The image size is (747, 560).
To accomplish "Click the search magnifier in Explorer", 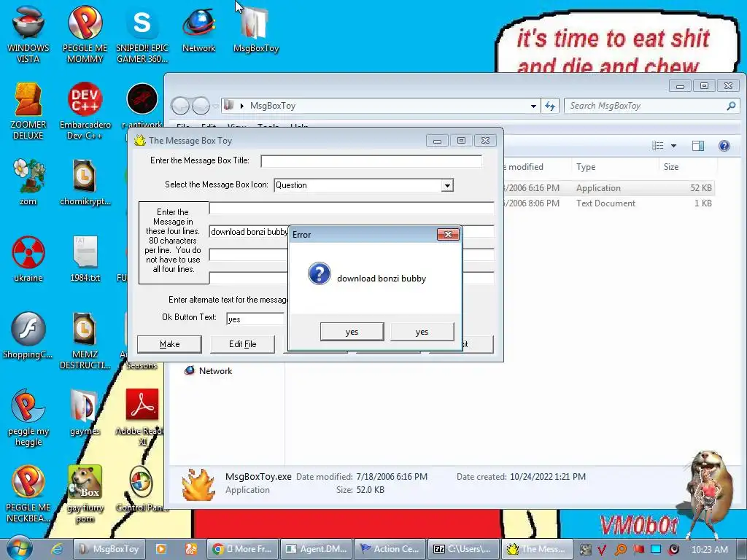I will [731, 106].
